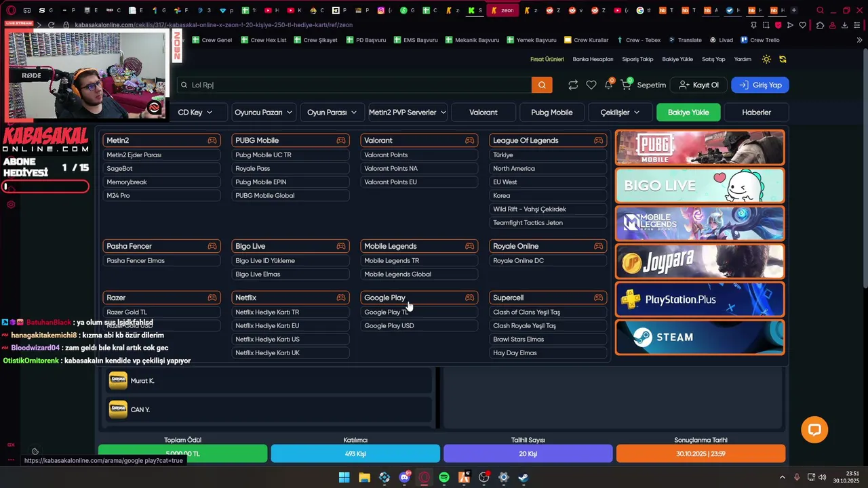Open the STEAM banner thumbnail
Image resolution: width=868 pixels, height=488 pixels.
tap(700, 337)
